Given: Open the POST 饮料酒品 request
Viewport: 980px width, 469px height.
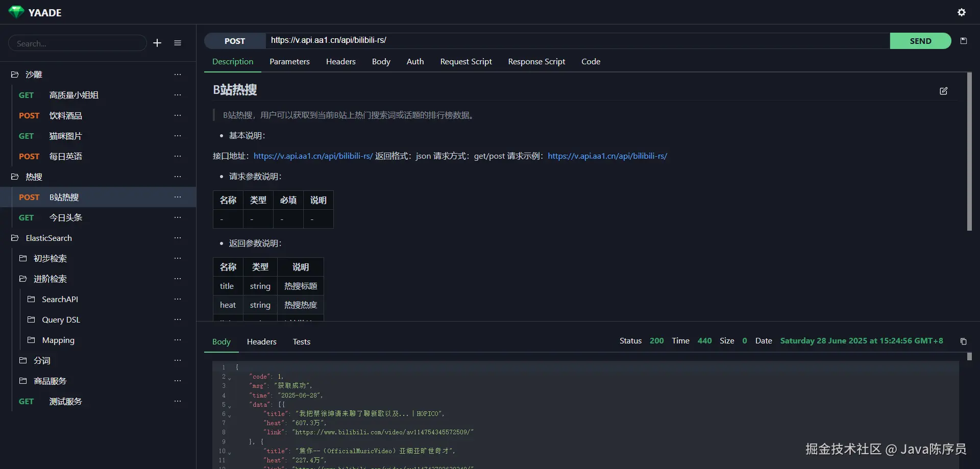Looking at the screenshot, I should [98, 115].
